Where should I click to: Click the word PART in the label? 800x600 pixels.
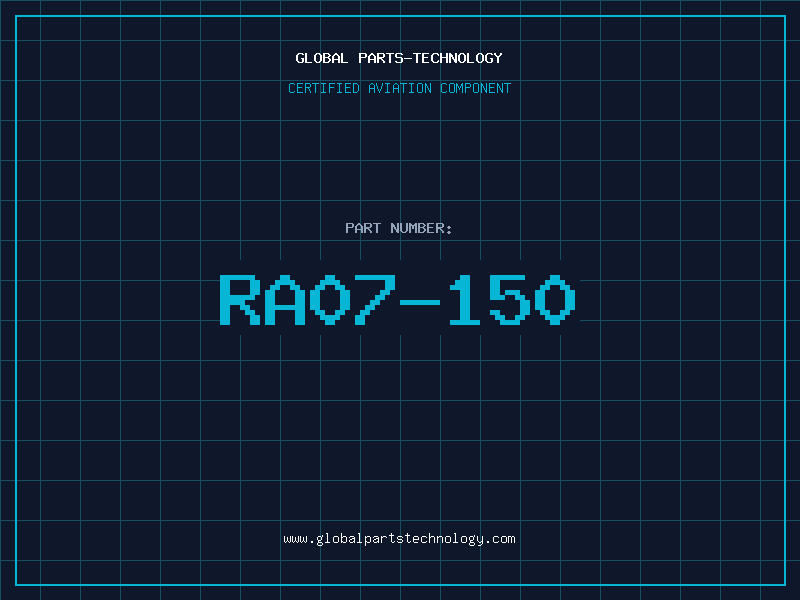coord(363,228)
